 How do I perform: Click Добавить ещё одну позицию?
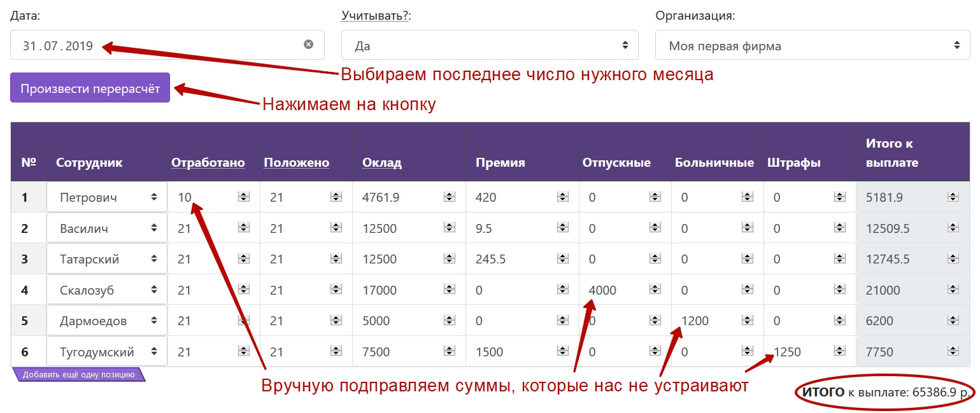point(78,375)
